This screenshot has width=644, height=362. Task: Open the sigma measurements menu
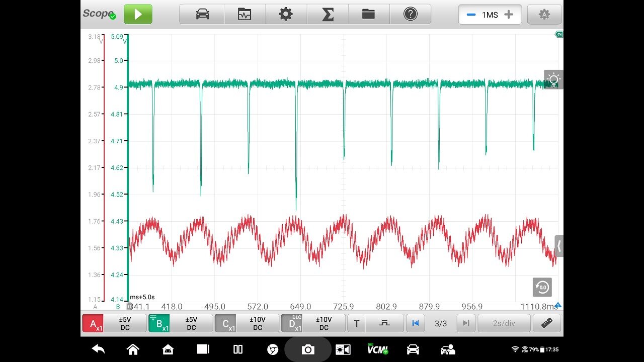pyautogui.click(x=328, y=14)
